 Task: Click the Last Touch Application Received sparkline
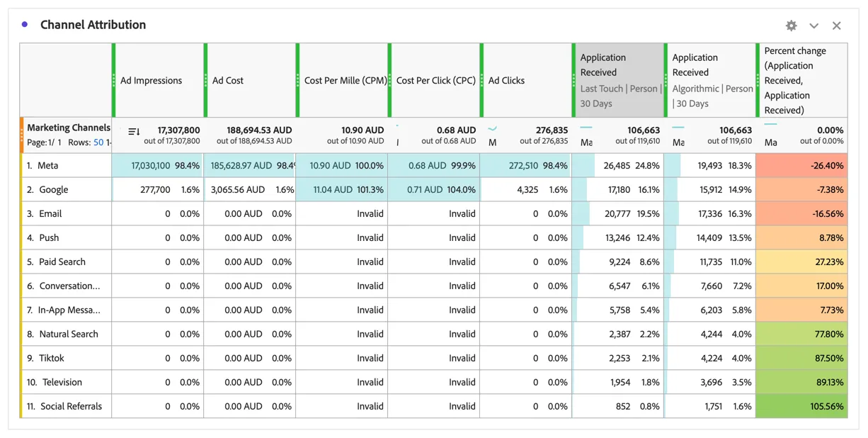586,128
